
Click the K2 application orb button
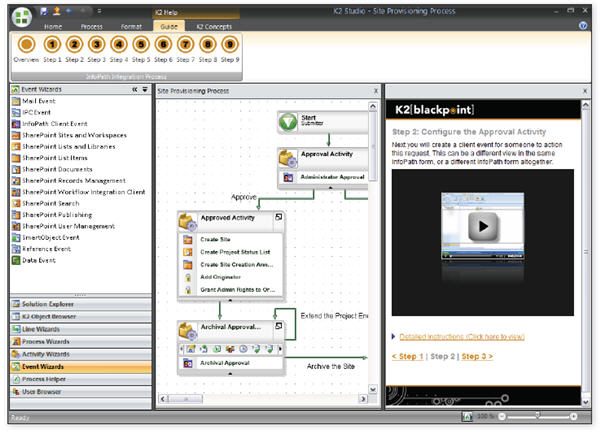tap(18, 17)
